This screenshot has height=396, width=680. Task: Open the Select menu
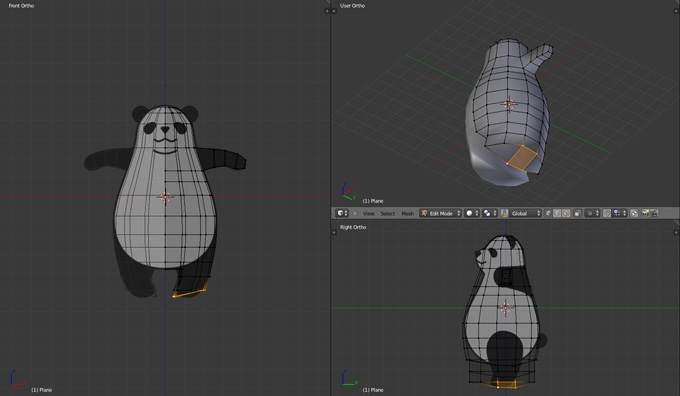coord(388,213)
